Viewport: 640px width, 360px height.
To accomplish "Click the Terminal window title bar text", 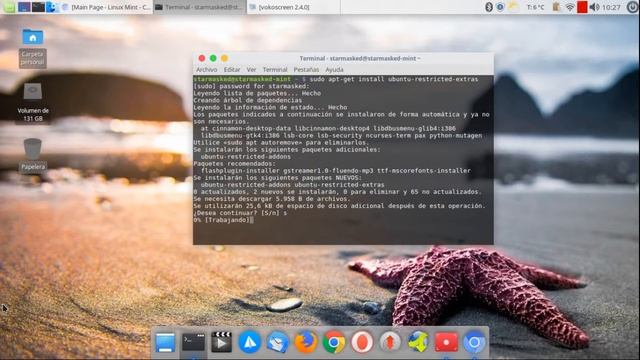I will [360, 58].
